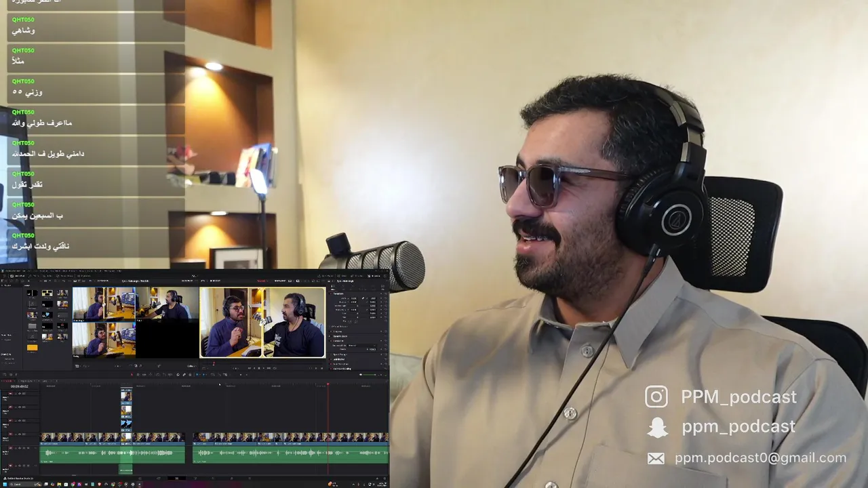Select the first green audio clip

[x=113, y=453]
